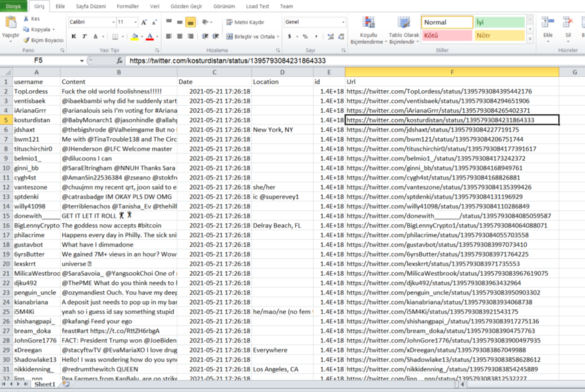585x392 pixels.
Task: Expand the Birleştir ve Ortala dropdown arrow
Action: pyautogui.click(x=277, y=37)
